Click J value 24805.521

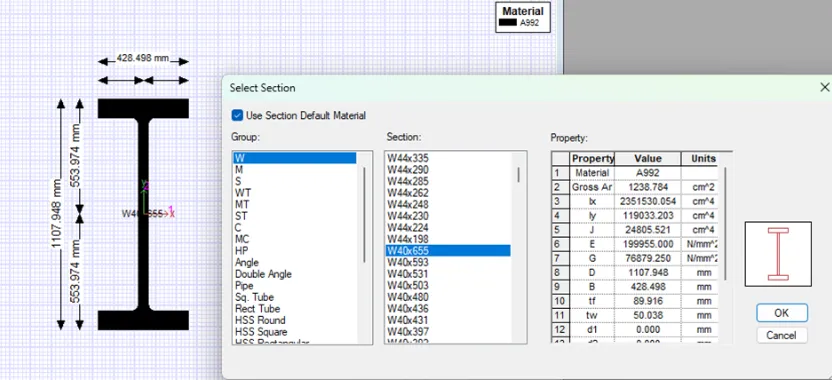(x=647, y=230)
